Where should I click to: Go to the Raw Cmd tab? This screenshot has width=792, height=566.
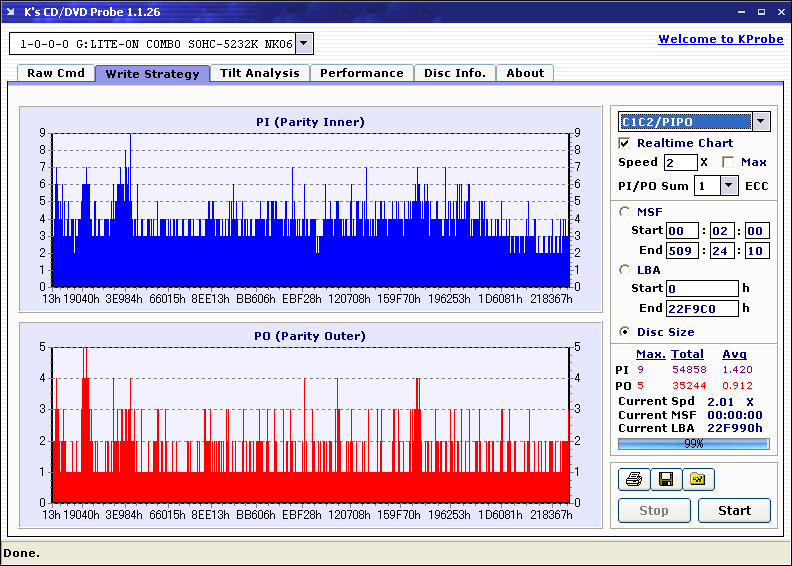[x=56, y=73]
